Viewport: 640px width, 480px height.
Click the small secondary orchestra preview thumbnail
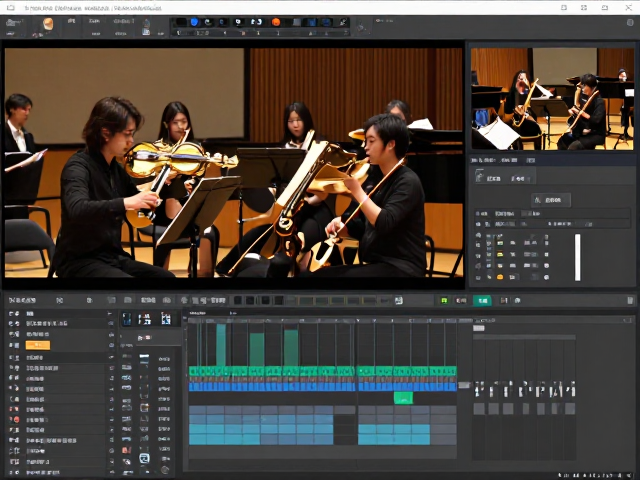click(552, 99)
